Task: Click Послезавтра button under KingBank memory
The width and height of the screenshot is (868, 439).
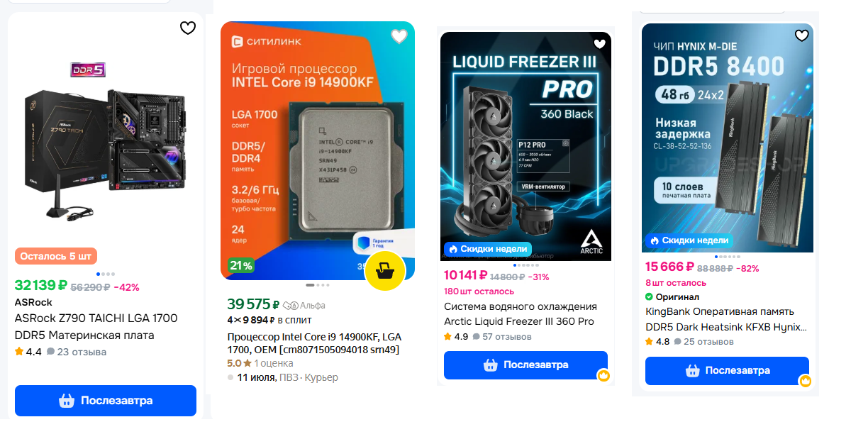Action: (x=727, y=371)
